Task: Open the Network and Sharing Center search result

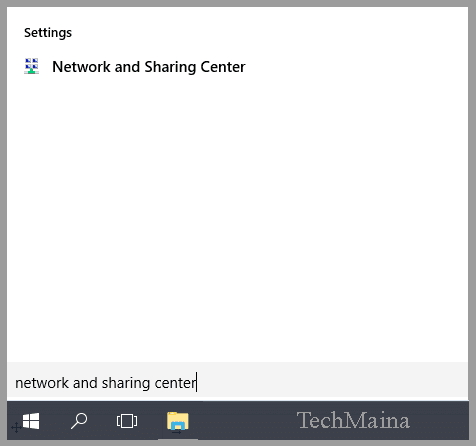Action: pyautogui.click(x=135, y=67)
